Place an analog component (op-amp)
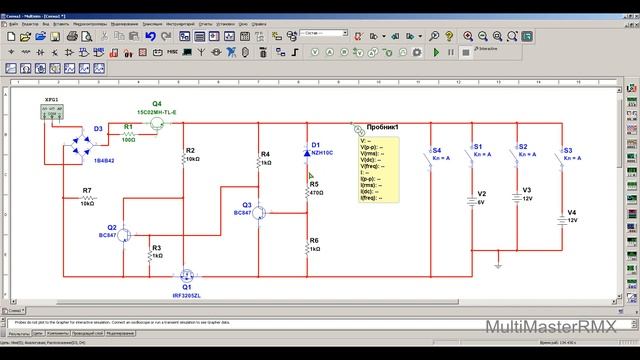 click(x=69, y=52)
